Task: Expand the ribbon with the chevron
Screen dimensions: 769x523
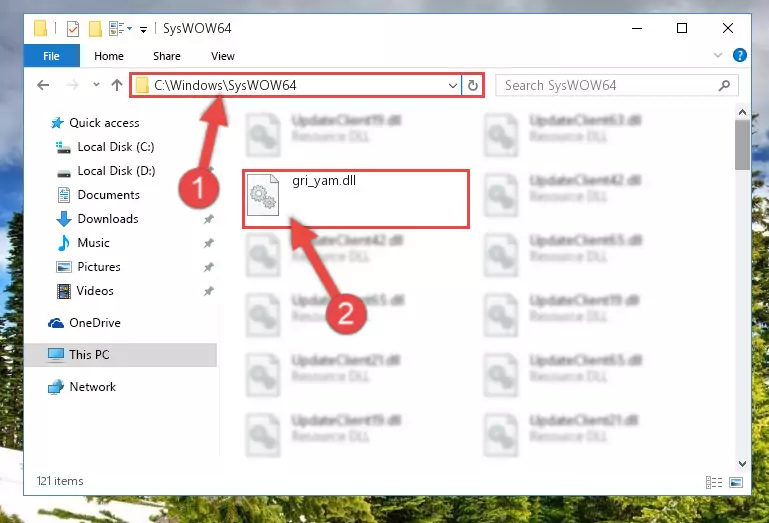Action: coord(718,55)
